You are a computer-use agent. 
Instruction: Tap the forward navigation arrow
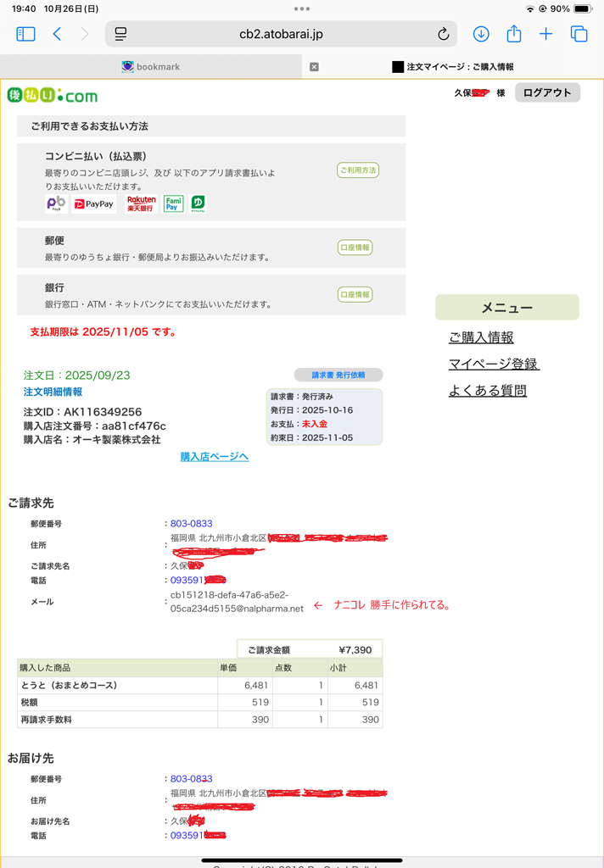click(85, 34)
